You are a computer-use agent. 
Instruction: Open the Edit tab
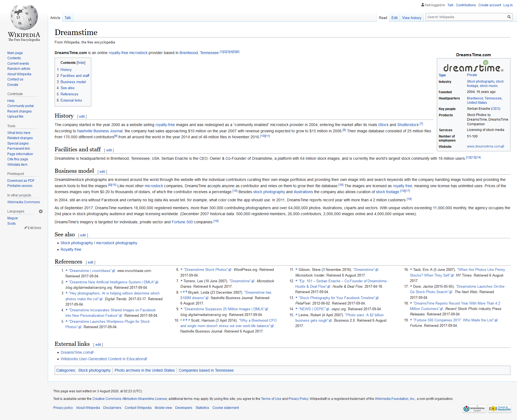394,18
